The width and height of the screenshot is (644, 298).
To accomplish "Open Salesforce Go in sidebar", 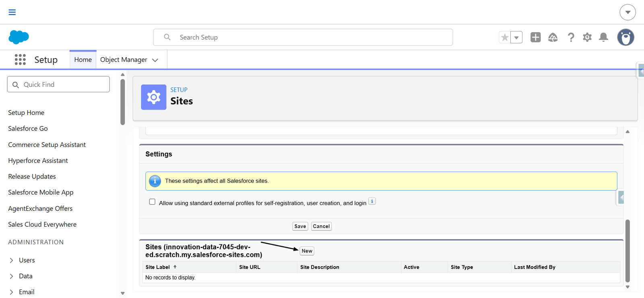I will pos(28,128).
